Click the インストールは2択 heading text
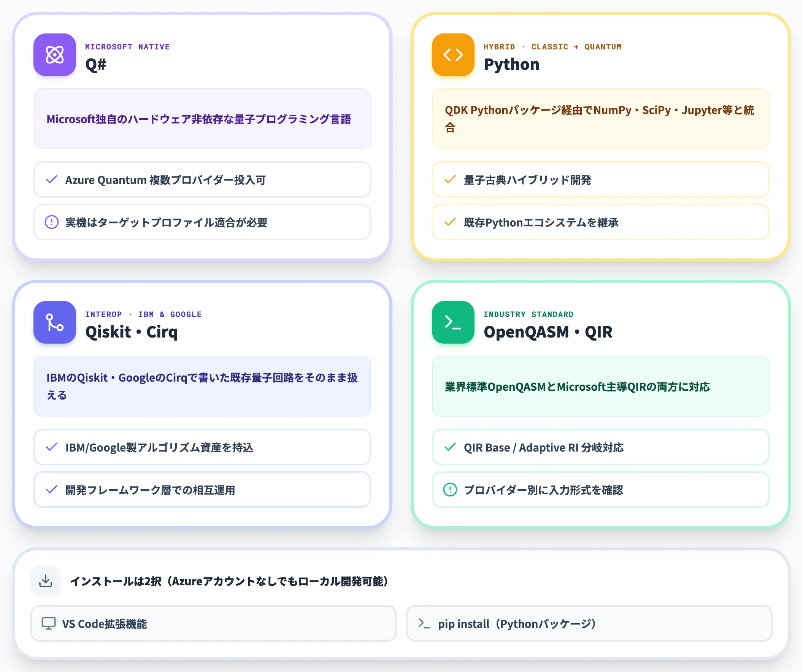The image size is (803, 672). 229,581
